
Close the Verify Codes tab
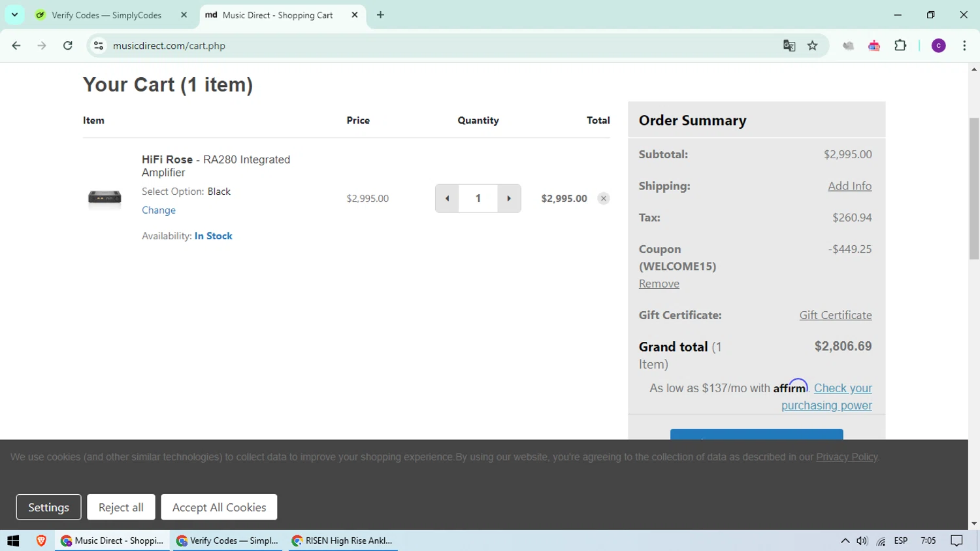point(184,15)
